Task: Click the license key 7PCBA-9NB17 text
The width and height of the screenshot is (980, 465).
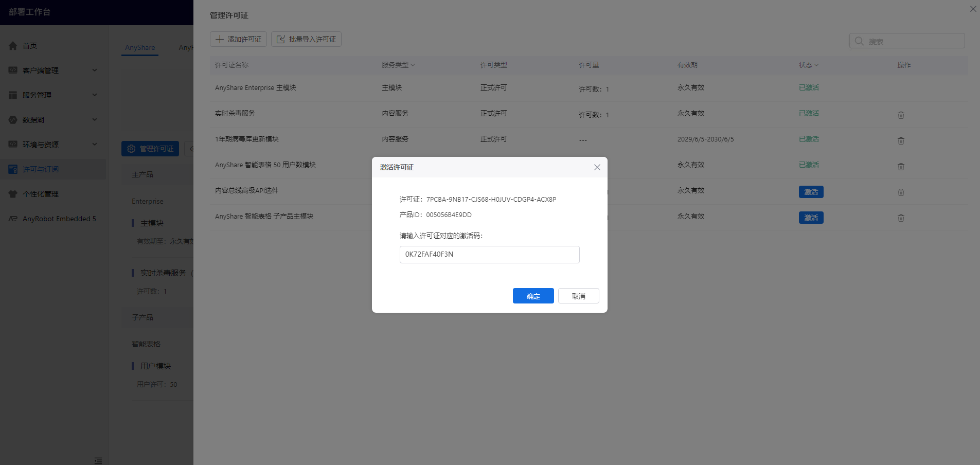Action: [x=491, y=199]
